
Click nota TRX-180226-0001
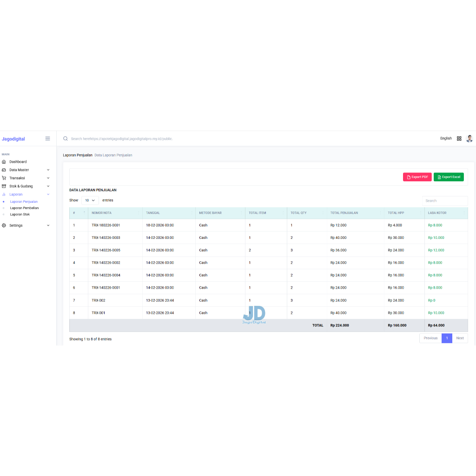(106, 225)
